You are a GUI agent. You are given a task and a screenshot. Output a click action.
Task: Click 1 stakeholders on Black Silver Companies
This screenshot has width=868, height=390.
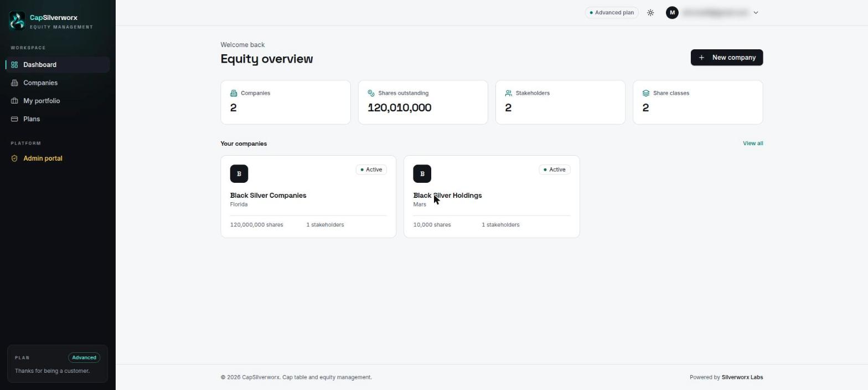coord(325,225)
